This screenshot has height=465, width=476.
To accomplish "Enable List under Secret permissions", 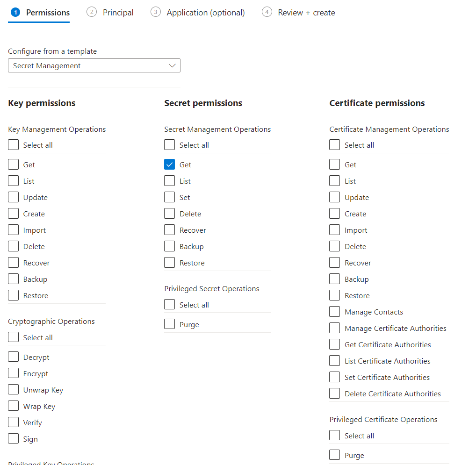I will click(x=170, y=181).
